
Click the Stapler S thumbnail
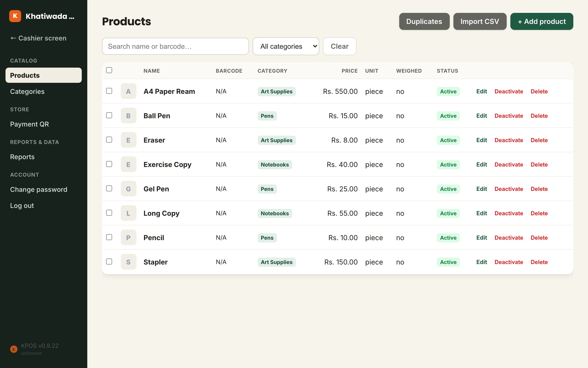[129, 262]
